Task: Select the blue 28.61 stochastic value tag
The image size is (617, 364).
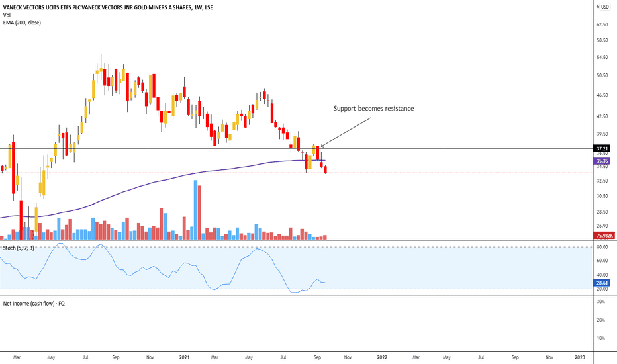Action: pyautogui.click(x=602, y=283)
